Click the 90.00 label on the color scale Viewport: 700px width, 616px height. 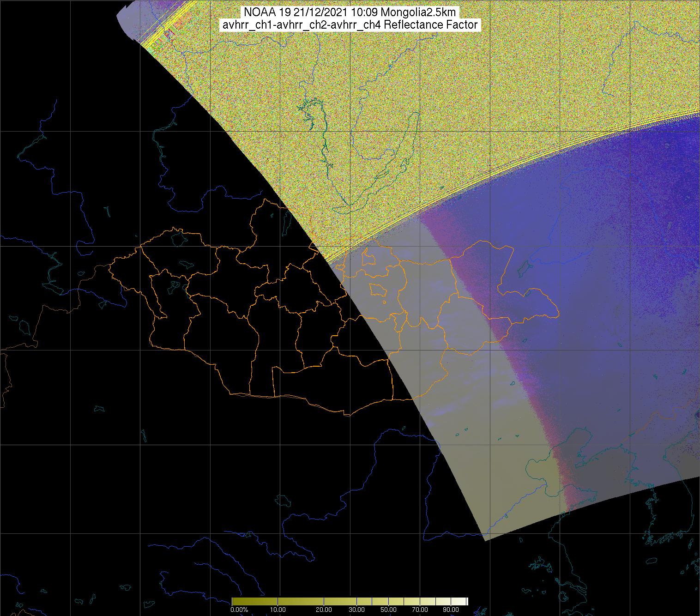point(450,610)
